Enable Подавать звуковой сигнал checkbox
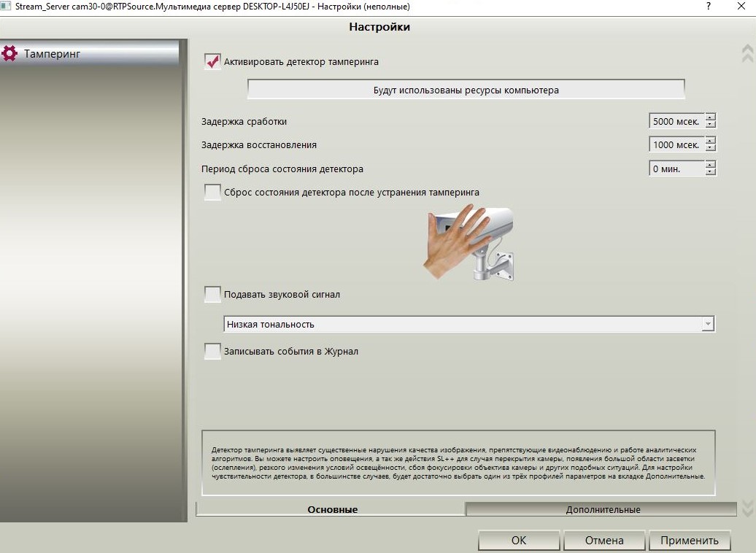 point(212,294)
